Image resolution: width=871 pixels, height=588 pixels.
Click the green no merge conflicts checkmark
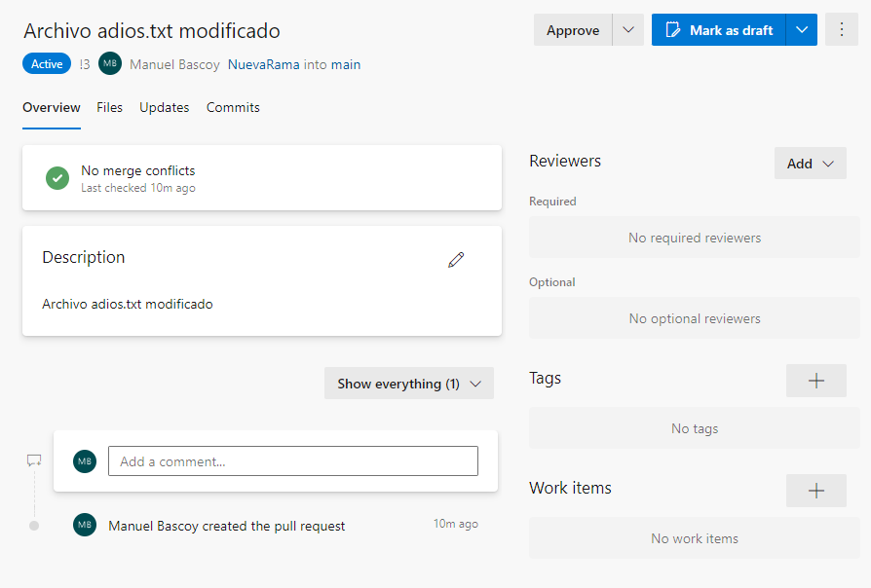[x=57, y=178]
